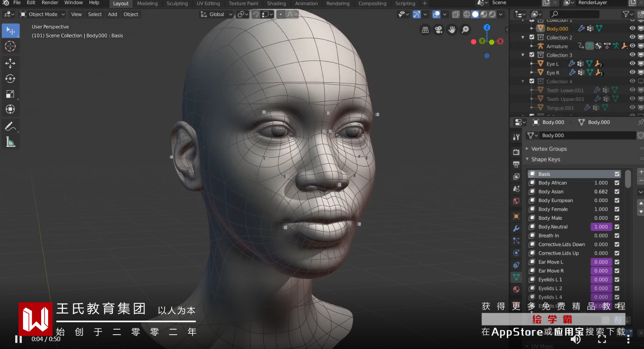This screenshot has width=644, height=349.
Task: Switch viewport between perspective and orthographic
Action: 425,30
